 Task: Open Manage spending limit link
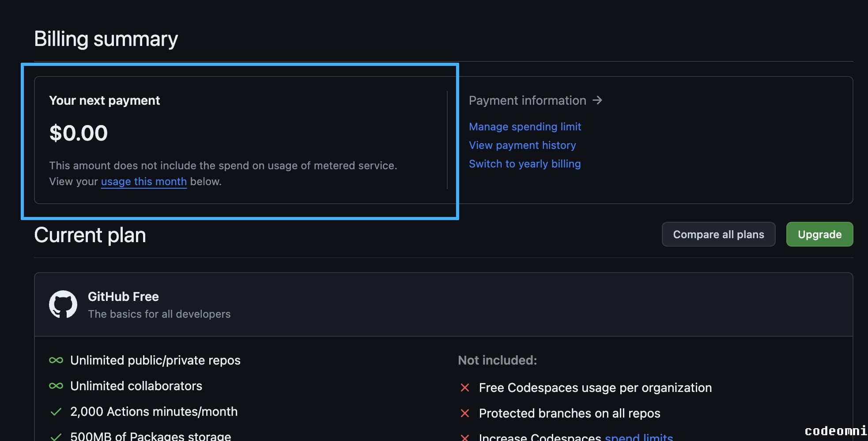(x=525, y=127)
